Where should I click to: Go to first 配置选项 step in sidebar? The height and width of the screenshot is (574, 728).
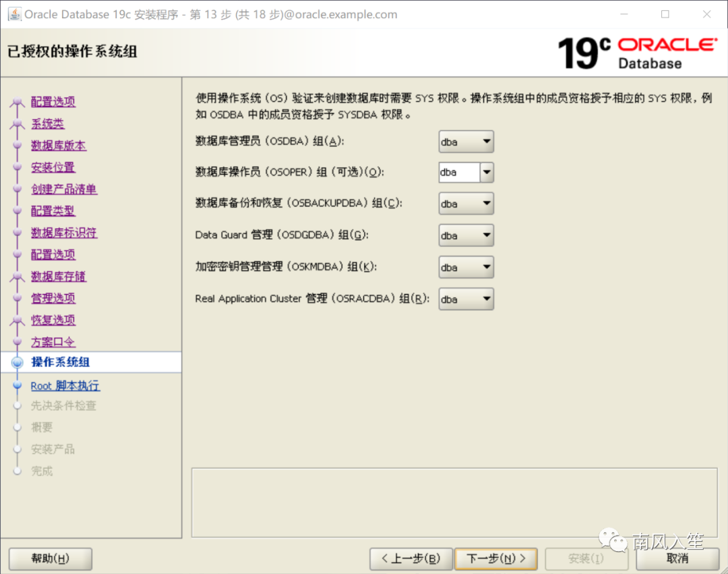coord(53,102)
